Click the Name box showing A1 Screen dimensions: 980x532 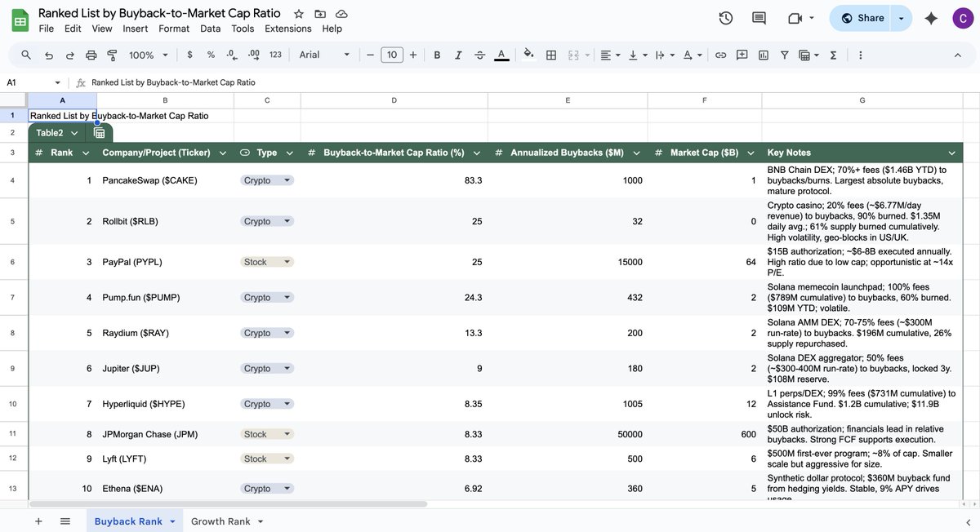(33, 82)
